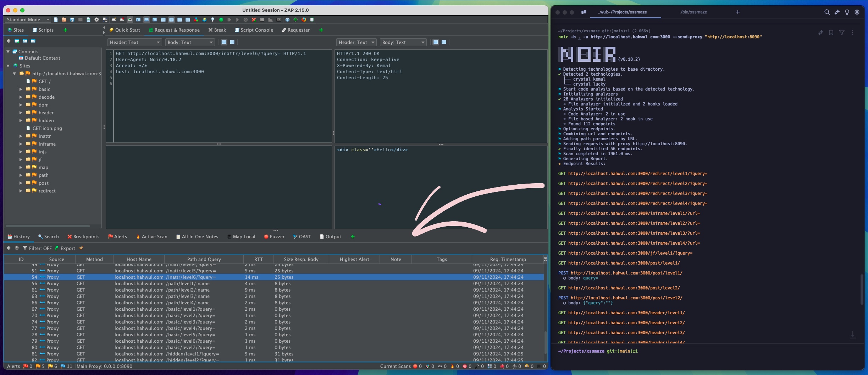Click the bookmark icon in terminal block
The height and width of the screenshot is (375, 868).
(x=831, y=33)
